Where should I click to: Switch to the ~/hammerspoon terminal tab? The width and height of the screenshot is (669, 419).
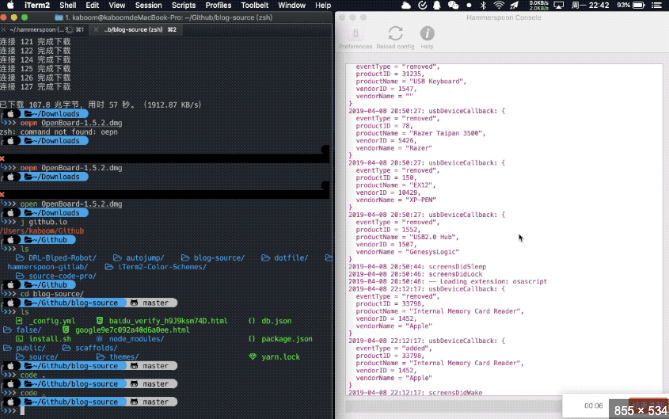(x=46, y=30)
